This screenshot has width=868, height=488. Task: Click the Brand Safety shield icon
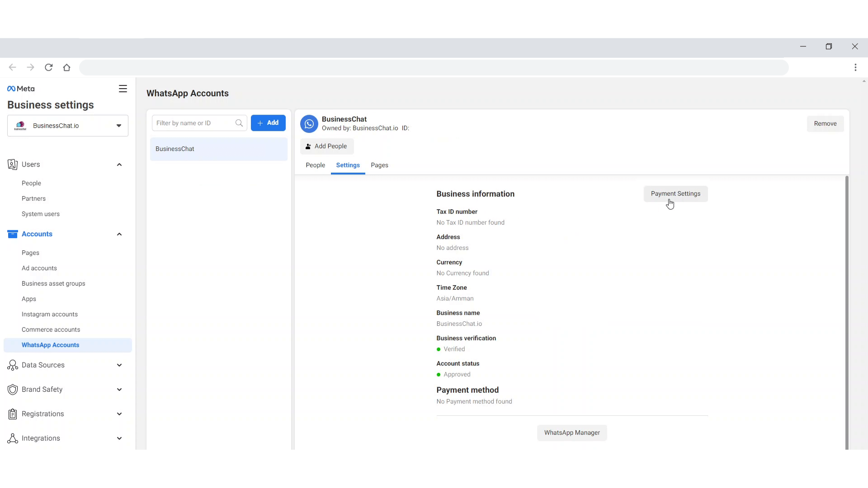click(13, 389)
